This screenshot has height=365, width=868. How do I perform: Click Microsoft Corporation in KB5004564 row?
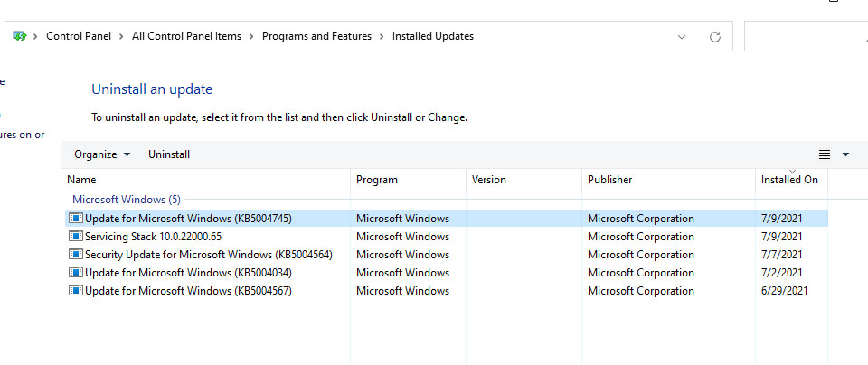point(640,255)
